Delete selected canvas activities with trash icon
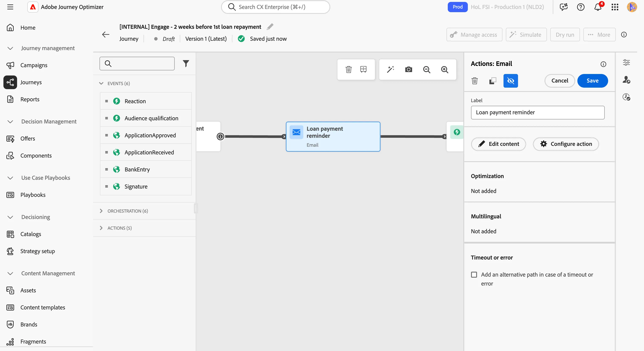Viewport: 644px width, 351px height. coord(348,69)
